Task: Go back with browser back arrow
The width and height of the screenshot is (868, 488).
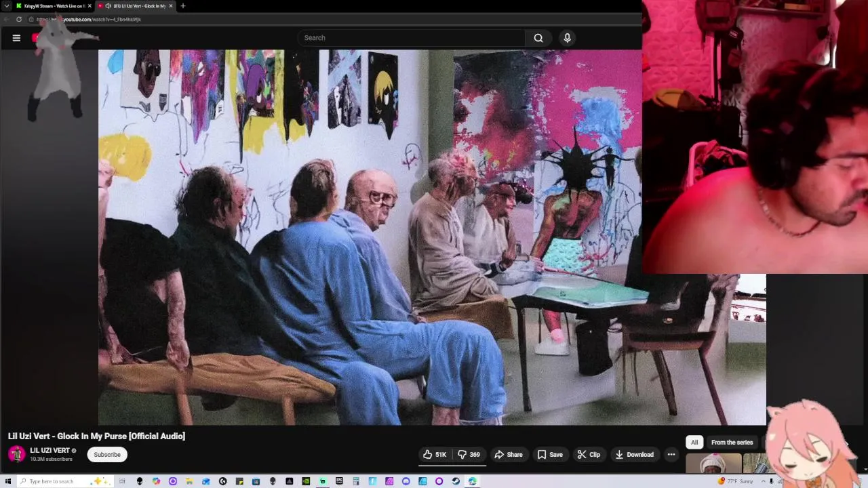Action: tap(6, 20)
